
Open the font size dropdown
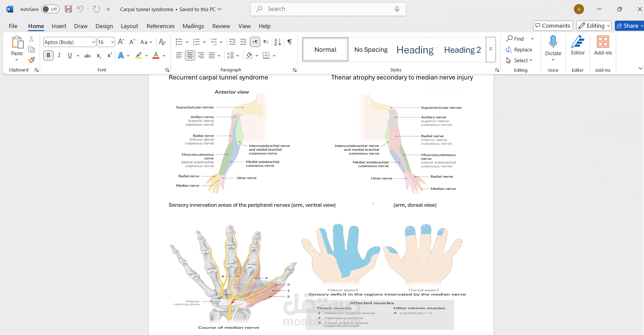112,42
